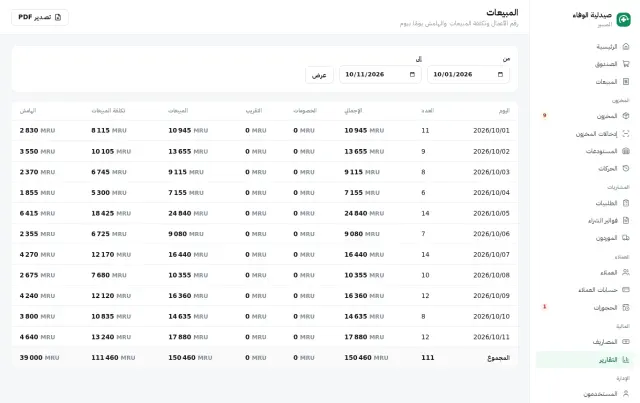The width and height of the screenshot is (640, 403).
Task: Select التقارير reports menu item
Action: click(584, 360)
